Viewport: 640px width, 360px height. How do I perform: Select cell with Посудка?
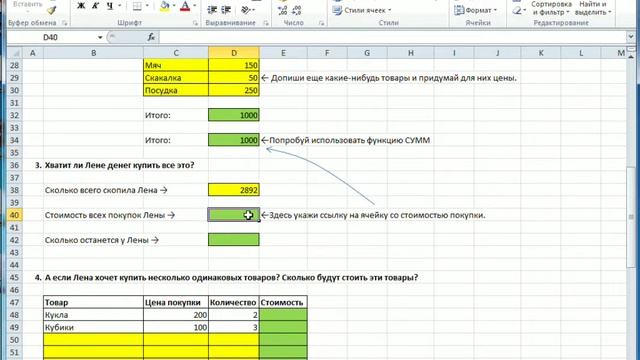176,90
